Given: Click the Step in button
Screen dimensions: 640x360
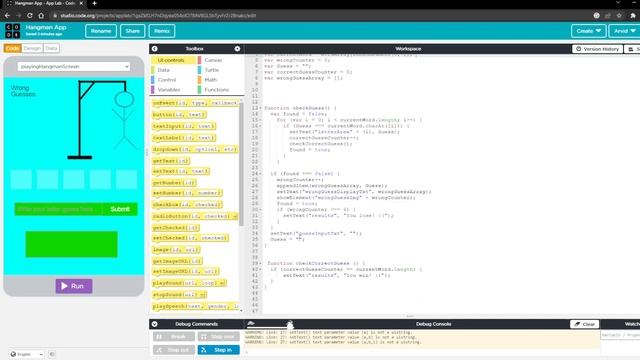Looking at the screenshot, I should click(219, 350).
